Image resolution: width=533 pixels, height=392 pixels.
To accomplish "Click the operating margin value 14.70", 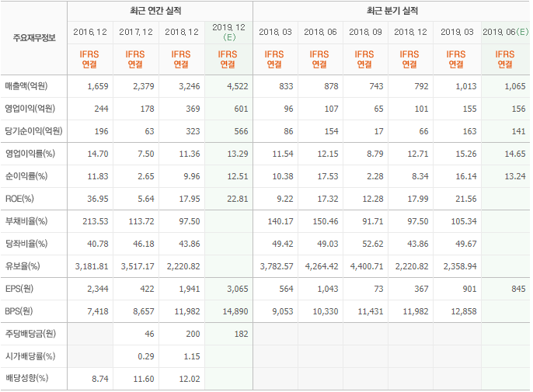I will click(x=98, y=154).
